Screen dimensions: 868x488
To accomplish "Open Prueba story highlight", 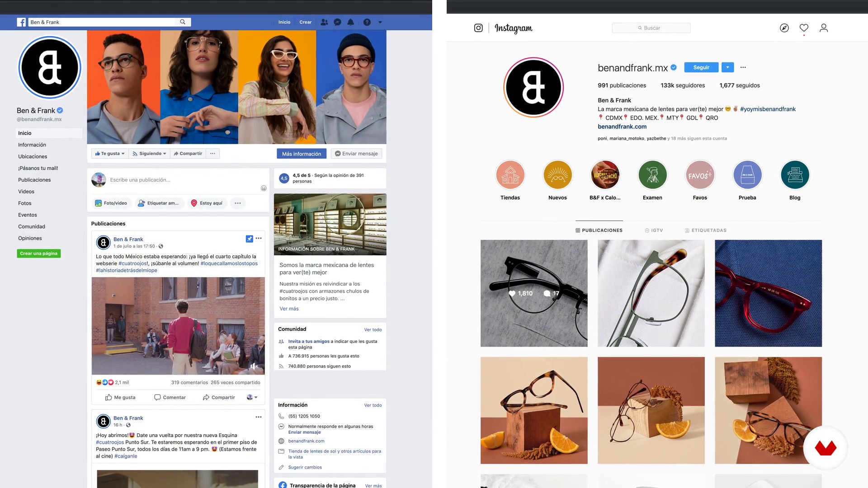I will click(747, 175).
